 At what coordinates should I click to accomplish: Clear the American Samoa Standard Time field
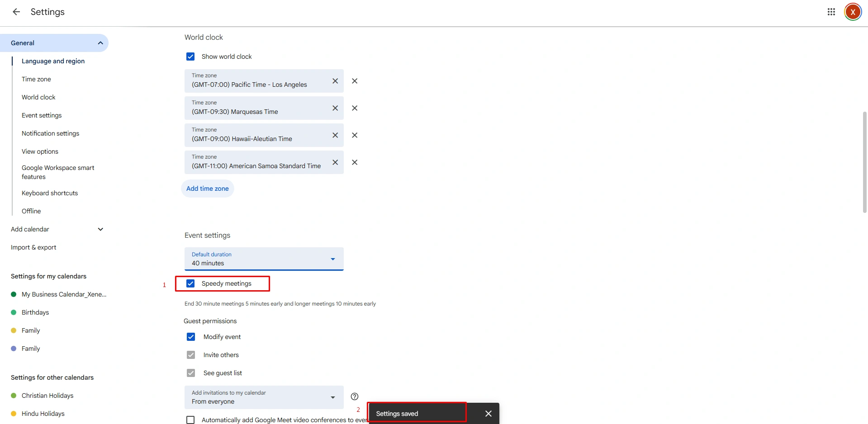point(335,162)
